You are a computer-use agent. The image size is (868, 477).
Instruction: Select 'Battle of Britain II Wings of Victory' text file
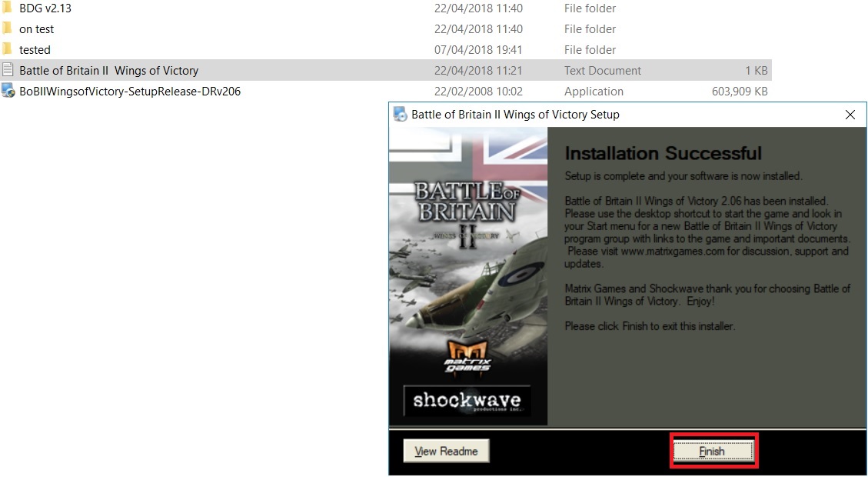click(x=108, y=70)
